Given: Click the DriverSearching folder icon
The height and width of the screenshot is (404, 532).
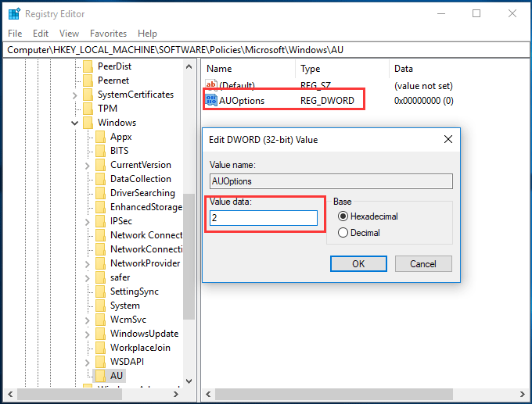Looking at the screenshot, I should pyautogui.click(x=100, y=193).
